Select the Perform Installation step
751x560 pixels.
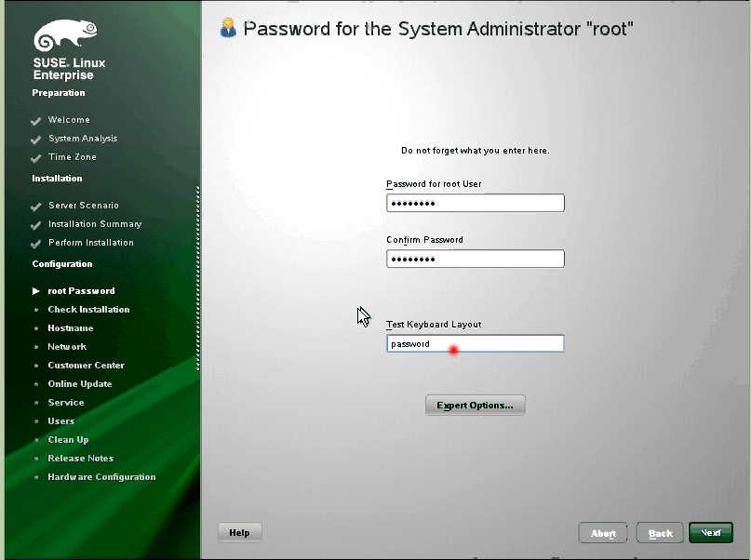(91, 243)
